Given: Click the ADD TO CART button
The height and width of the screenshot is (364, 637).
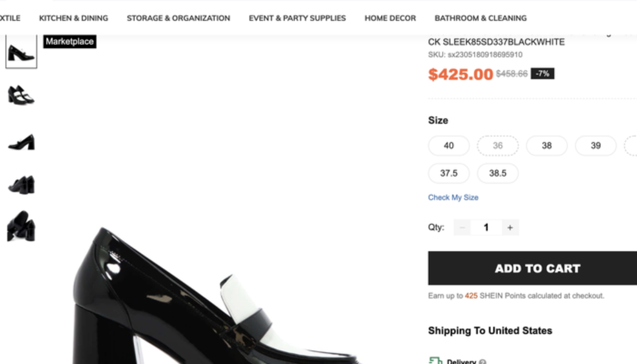Looking at the screenshot, I should tap(536, 268).
